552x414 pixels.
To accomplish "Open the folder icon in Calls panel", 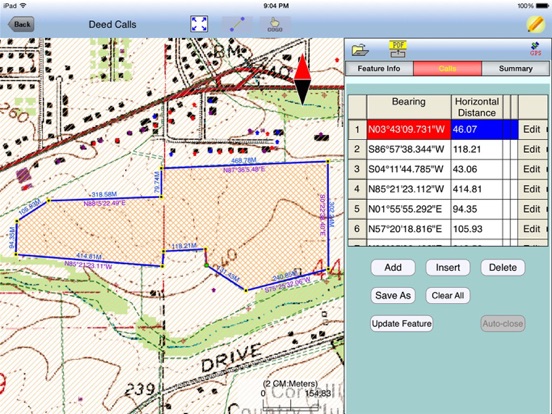I will 360,50.
